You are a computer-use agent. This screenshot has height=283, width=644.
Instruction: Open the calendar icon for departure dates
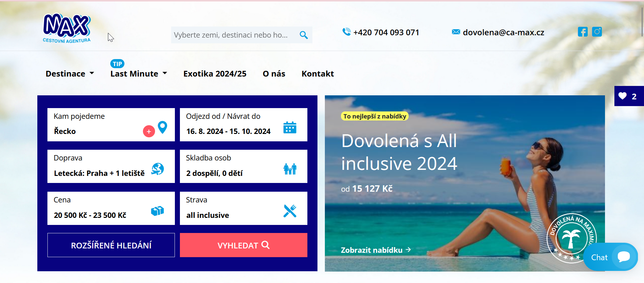coord(290,127)
